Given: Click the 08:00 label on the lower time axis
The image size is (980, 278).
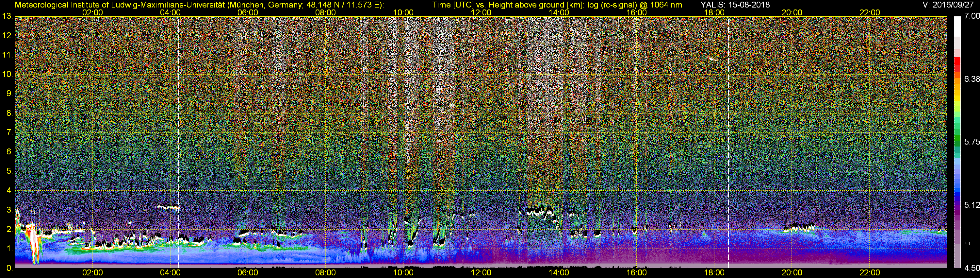Looking at the screenshot, I should 326,273.
